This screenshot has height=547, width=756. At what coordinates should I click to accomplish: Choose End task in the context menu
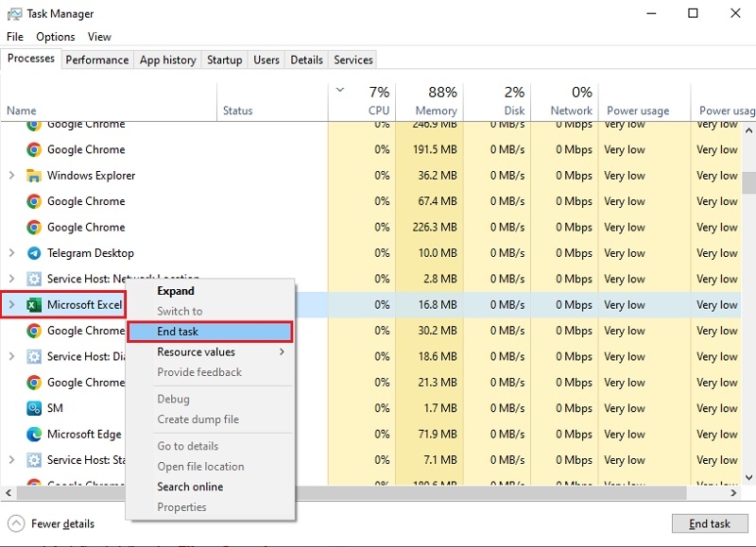point(210,332)
